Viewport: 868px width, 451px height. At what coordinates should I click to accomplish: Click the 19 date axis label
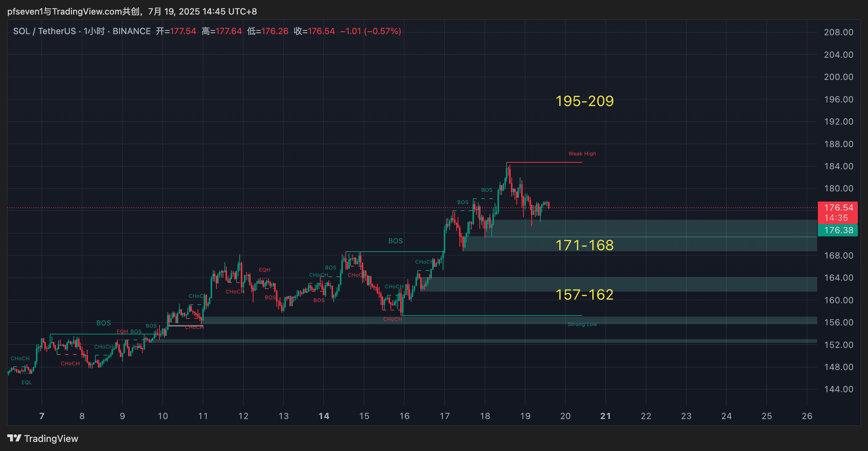(525, 416)
